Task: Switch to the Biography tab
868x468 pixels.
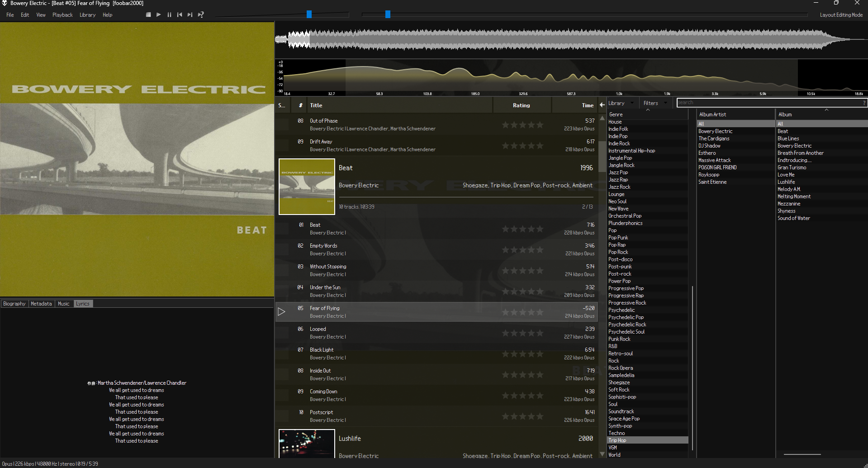Action: pyautogui.click(x=14, y=303)
